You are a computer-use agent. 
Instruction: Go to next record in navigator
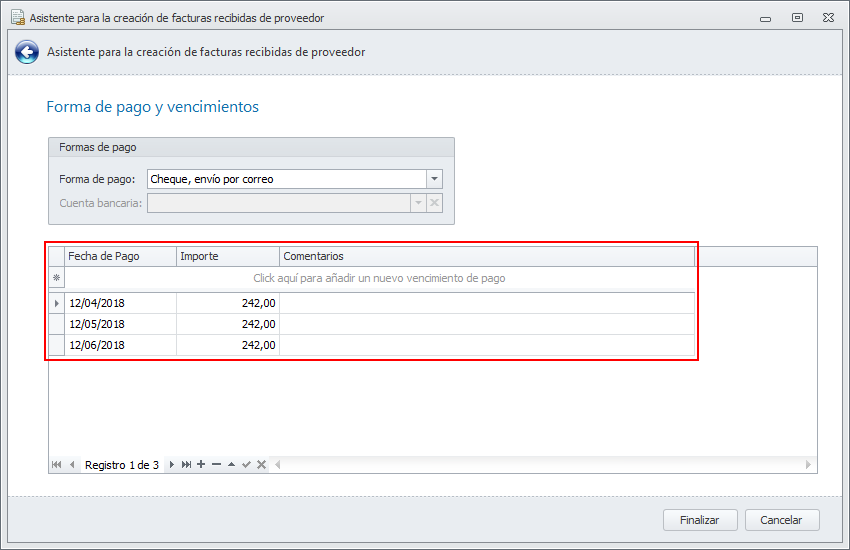click(171, 465)
